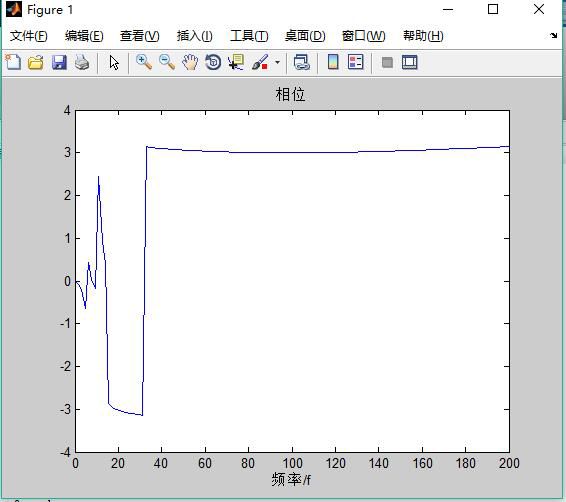The width and height of the screenshot is (566, 502).
Task: Click the y-axis tick label 3
Action: (68, 153)
